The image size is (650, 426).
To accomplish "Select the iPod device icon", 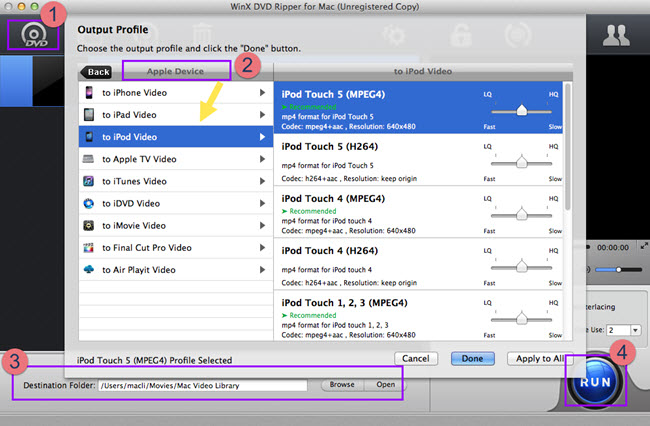I will click(89, 137).
